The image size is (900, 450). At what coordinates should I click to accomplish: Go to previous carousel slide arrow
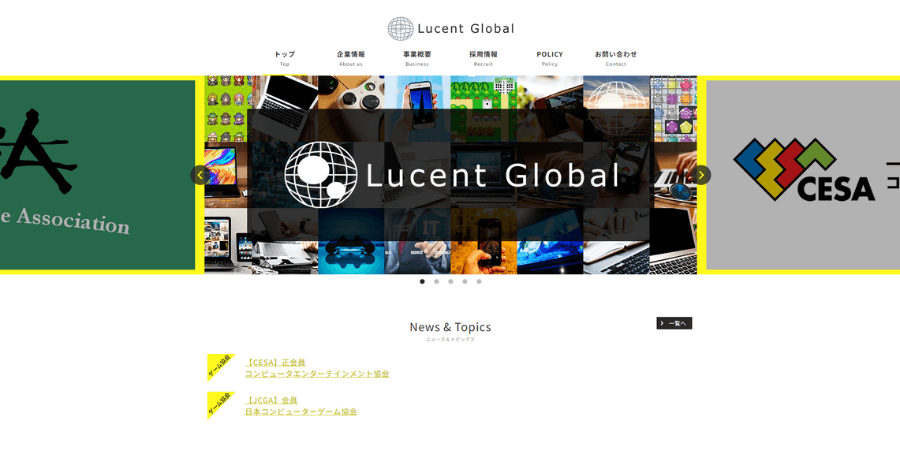click(200, 175)
